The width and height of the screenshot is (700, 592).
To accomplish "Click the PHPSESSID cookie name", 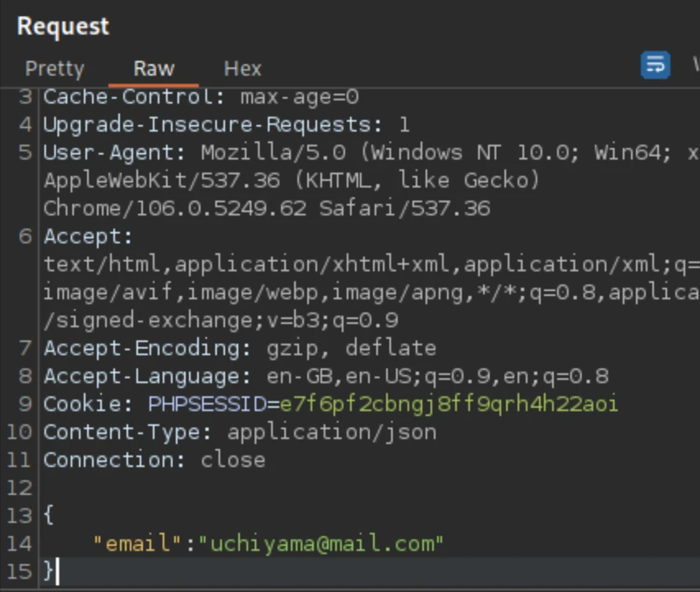I will 208,405.
